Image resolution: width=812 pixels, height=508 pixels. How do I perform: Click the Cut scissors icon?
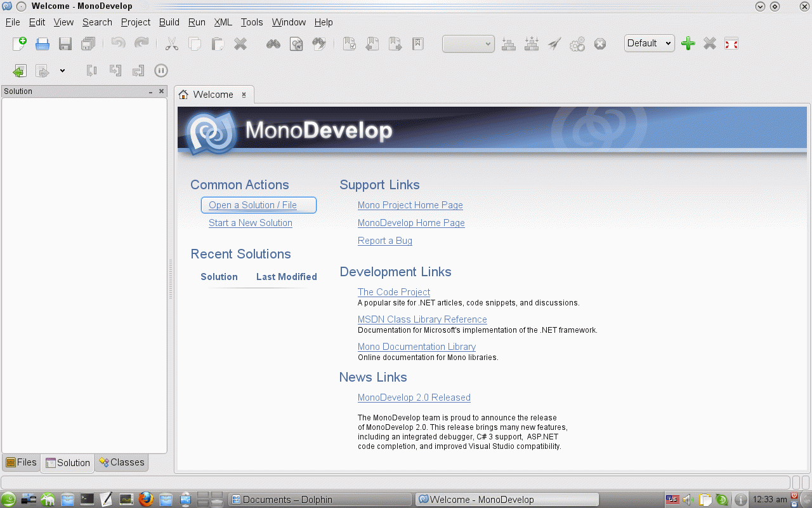coord(171,44)
